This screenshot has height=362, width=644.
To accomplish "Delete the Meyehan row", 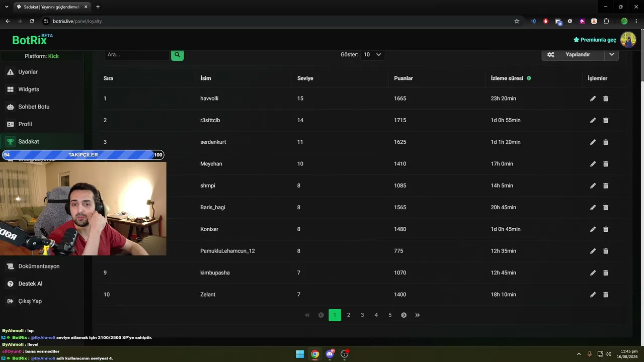I will pyautogui.click(x=606, y=164).
